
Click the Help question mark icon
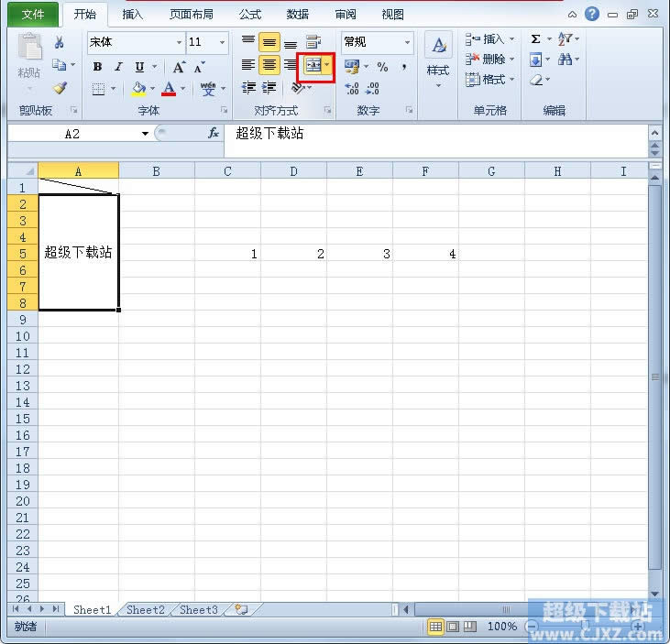(x=592, y=14)
